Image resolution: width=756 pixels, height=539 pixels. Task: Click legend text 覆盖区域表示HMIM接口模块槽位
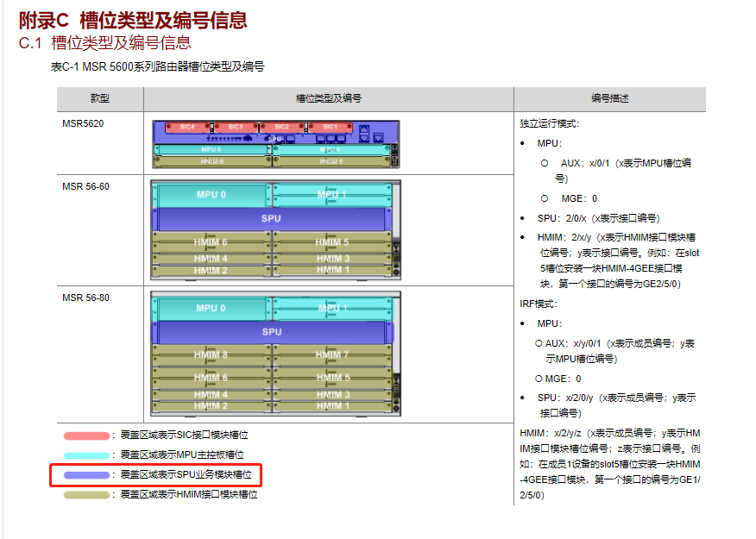tap(189, 495)
